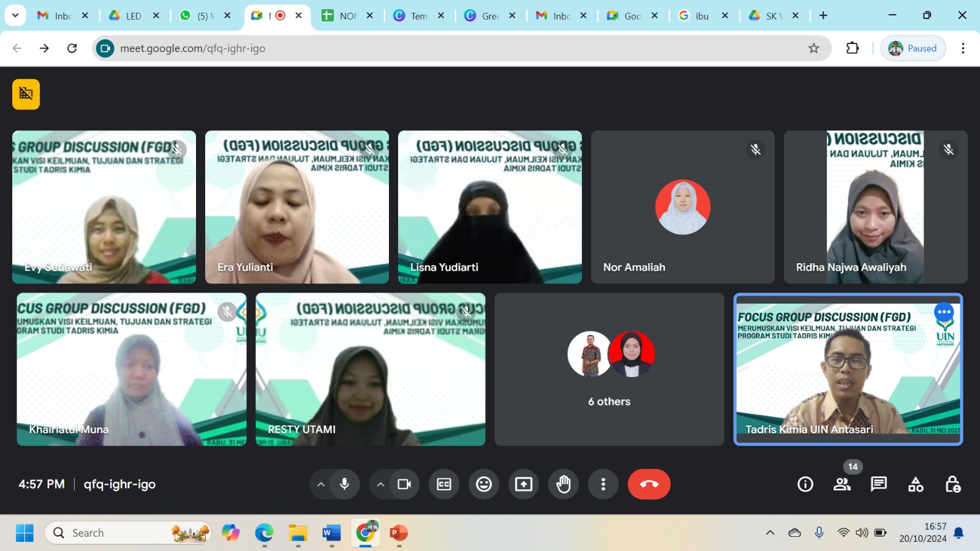Viewport: 980px width, 551px height.
Task: Switch to the SK Drive tab
Action: [775, 16]
